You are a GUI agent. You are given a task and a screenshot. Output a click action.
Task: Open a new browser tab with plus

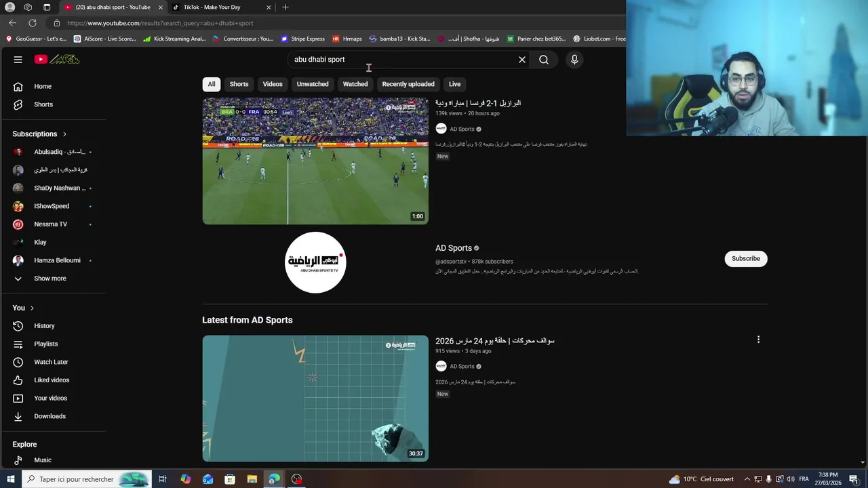(x=285, y=7)
